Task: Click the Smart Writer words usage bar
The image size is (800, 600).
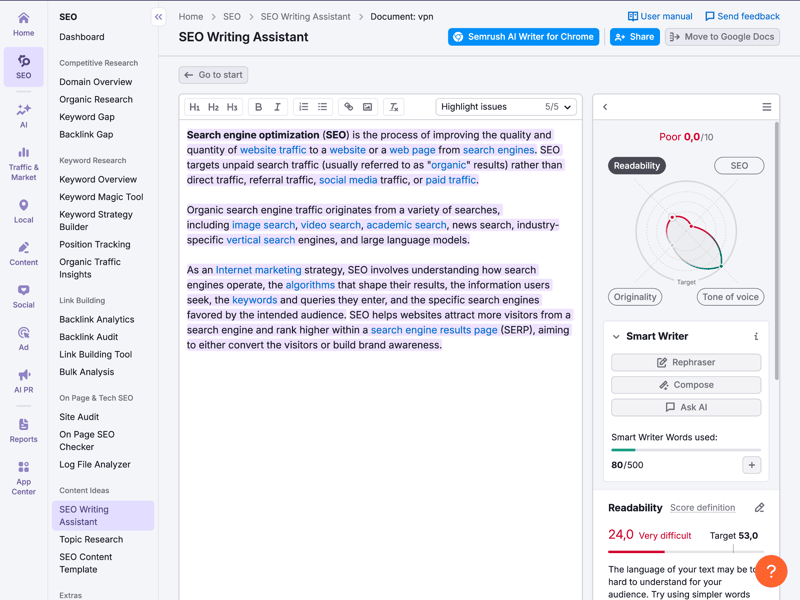Action: 686,450
